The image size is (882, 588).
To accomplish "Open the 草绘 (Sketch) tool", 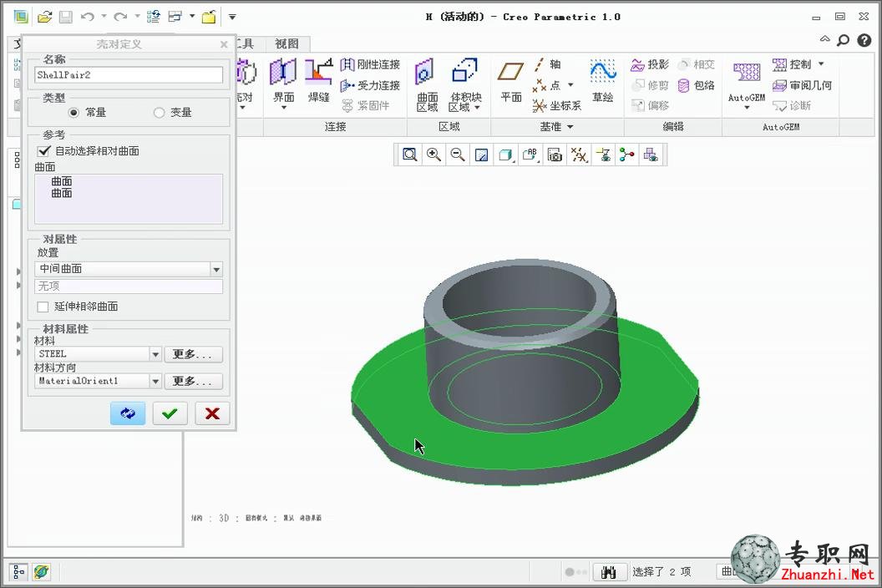I will 602,80.
